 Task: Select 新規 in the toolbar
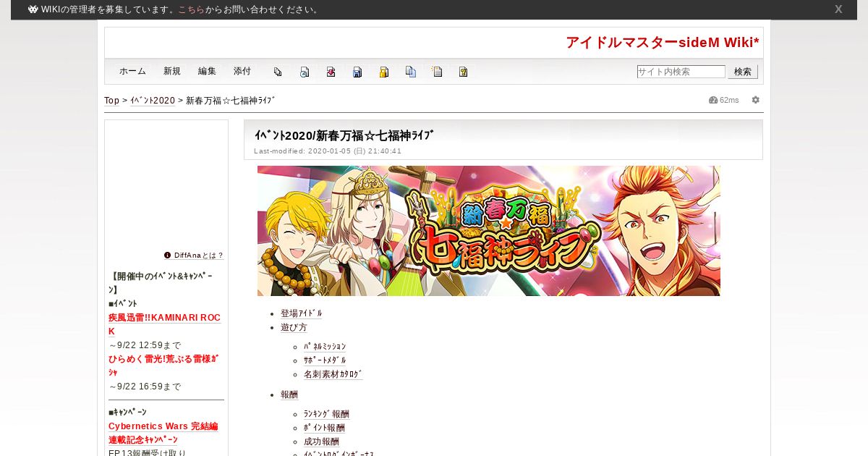click(x=172, y=71)
